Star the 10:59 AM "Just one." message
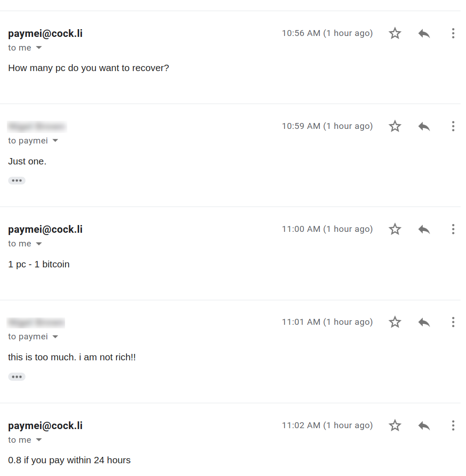The width and height of the screenshot is (466, 476). 395,126
